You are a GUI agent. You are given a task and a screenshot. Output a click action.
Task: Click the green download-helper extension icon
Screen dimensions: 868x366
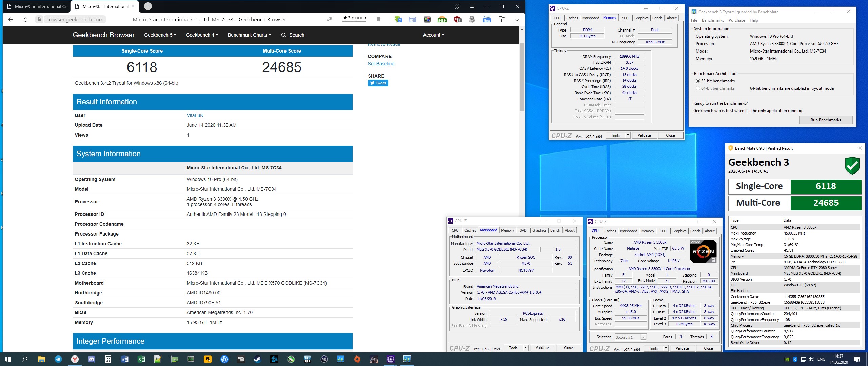(x=398, y=19)
